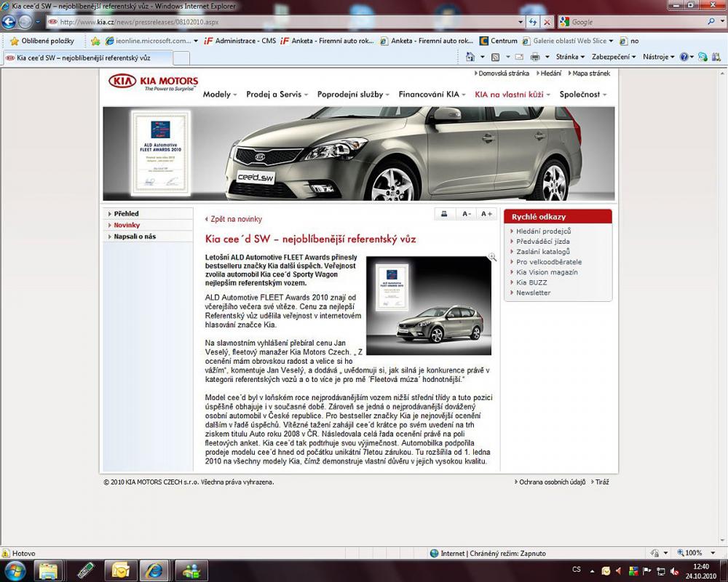The height and width of the screenshot is (582, 728).
Task: Open a new blank tab
Action: pyautogui.click(x=181, y=58)
